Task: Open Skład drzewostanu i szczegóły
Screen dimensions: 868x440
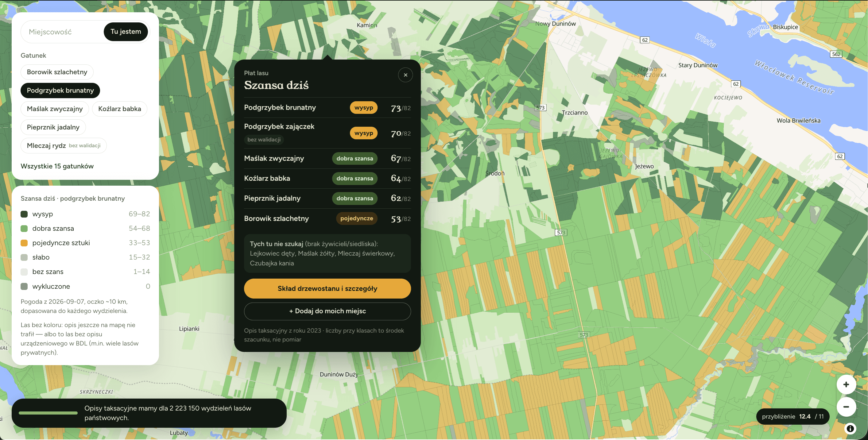Action: point(327,288)
